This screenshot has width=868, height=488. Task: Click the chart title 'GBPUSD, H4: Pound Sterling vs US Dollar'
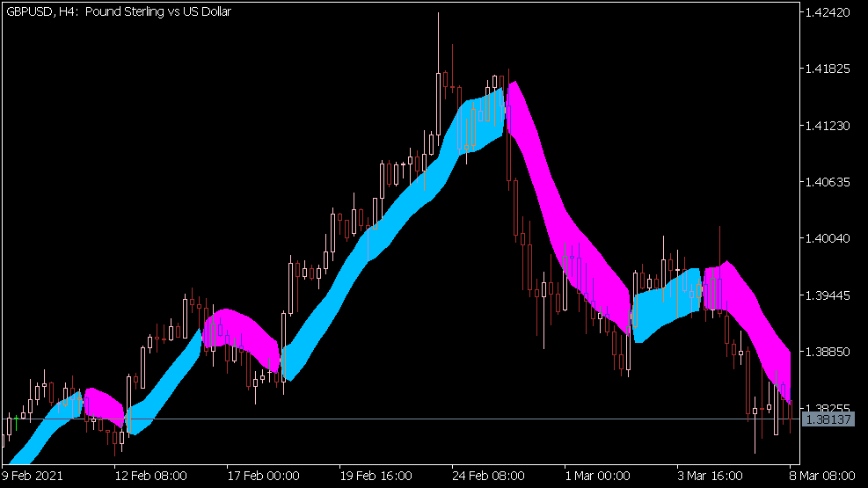[x=119, y=11]
